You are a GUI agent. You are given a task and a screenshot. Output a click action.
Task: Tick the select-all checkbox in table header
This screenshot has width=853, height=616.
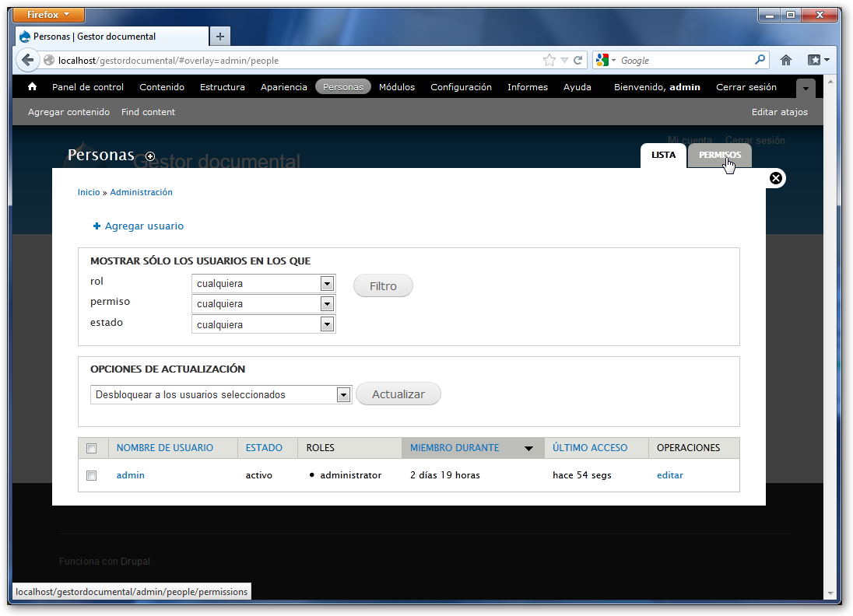pyautogui.click(x=92, y=448)
